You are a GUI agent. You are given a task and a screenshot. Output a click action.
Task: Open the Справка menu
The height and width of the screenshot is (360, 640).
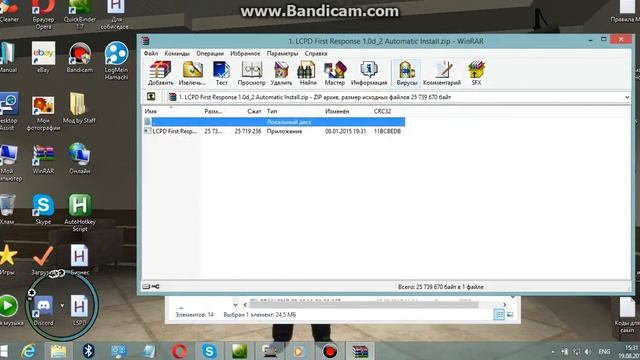(316, 53)
